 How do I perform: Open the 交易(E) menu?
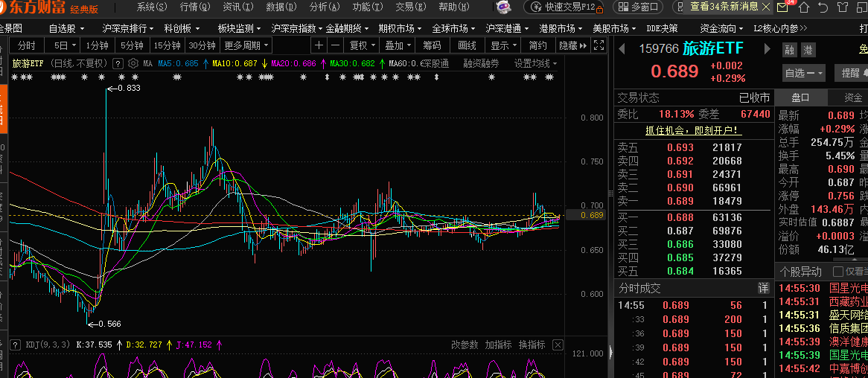point(411,7)
